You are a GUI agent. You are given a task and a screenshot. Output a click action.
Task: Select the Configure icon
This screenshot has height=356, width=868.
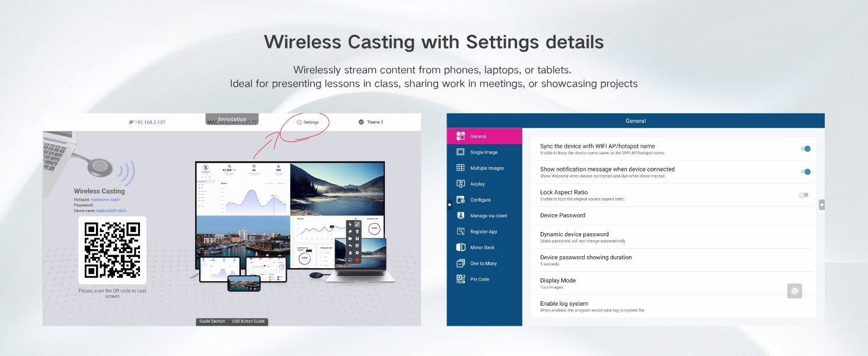pyautogui.click(x=461, y=200)
